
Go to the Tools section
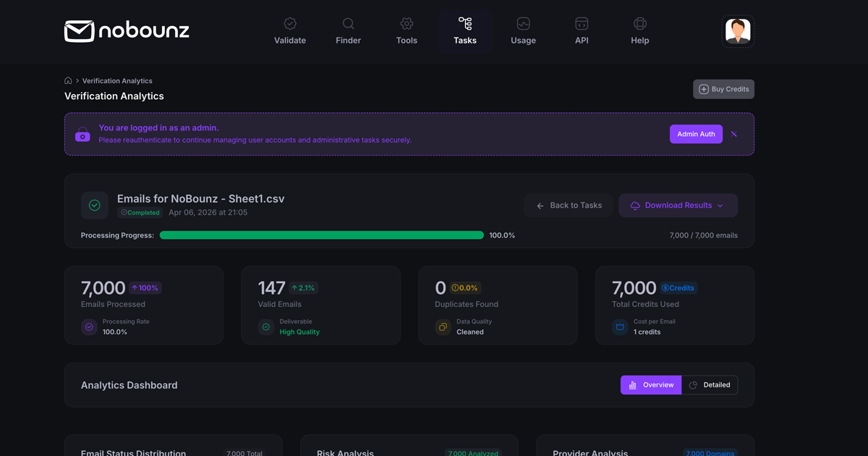407,31
